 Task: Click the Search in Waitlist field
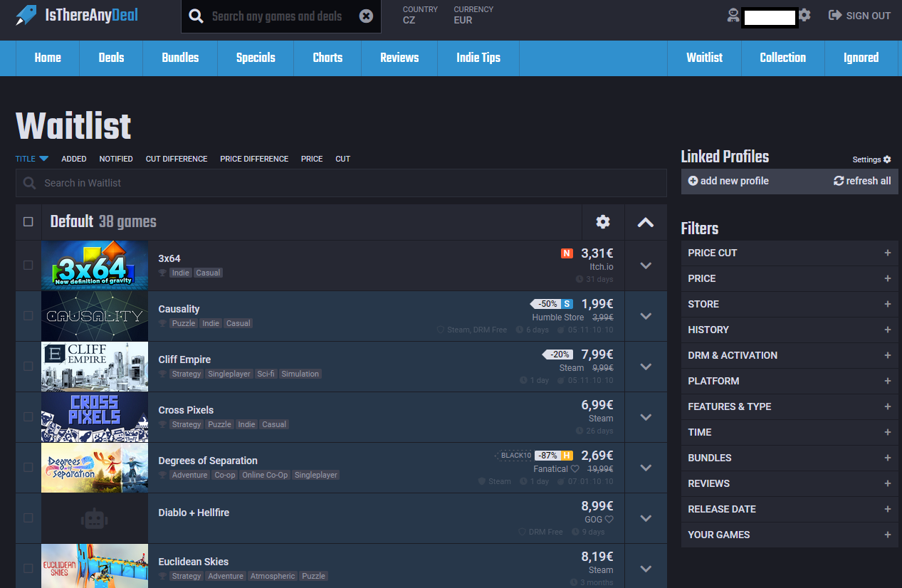tap(342, 183)
